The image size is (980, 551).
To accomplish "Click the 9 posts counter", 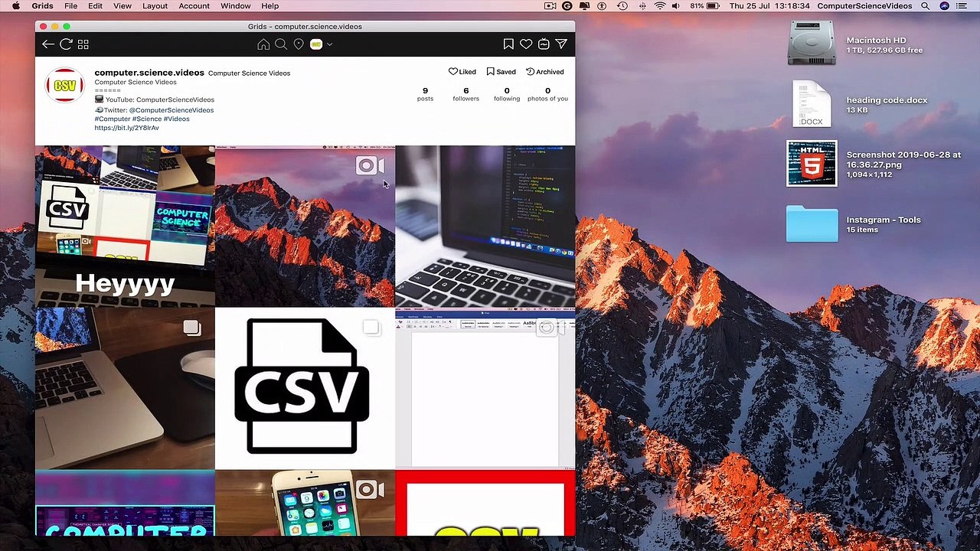I will point(425,94).
